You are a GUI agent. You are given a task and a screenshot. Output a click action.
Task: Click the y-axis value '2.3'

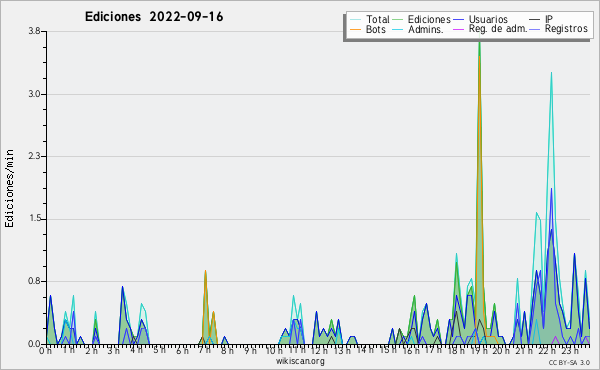(34, 156)
